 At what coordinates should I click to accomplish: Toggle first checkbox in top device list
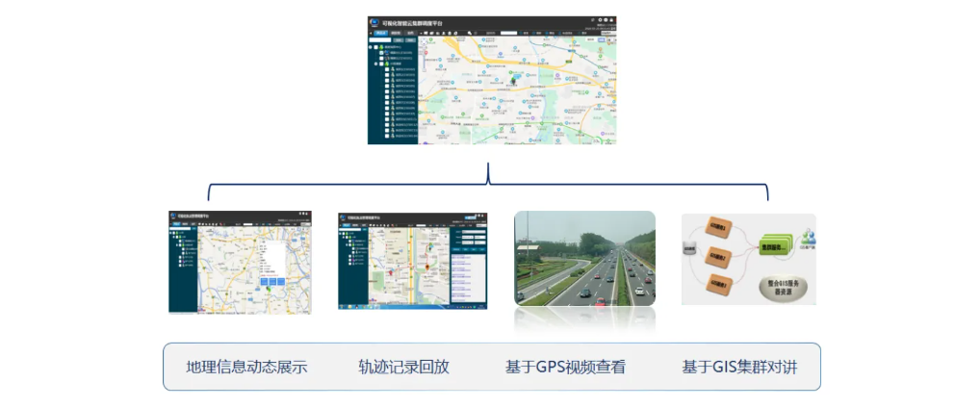[387, 69]
